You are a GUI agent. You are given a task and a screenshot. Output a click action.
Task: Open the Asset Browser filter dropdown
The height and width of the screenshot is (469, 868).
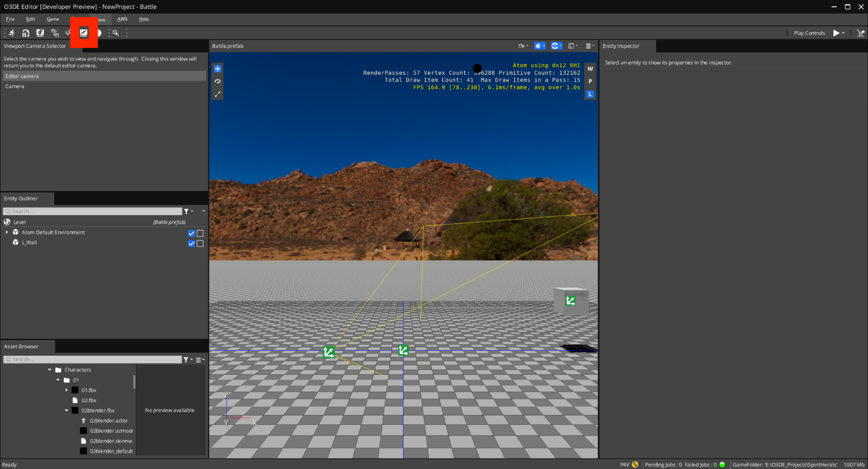188,360
